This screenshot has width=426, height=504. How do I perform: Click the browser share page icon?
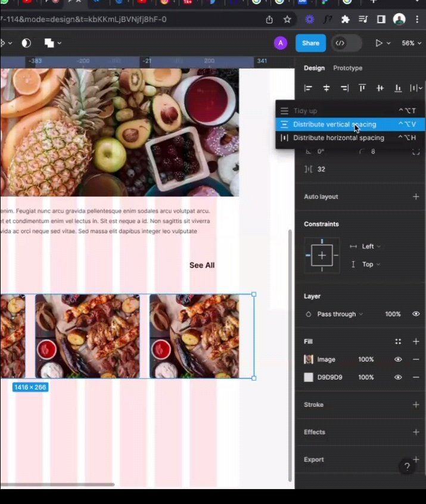[x=269, y=20]
